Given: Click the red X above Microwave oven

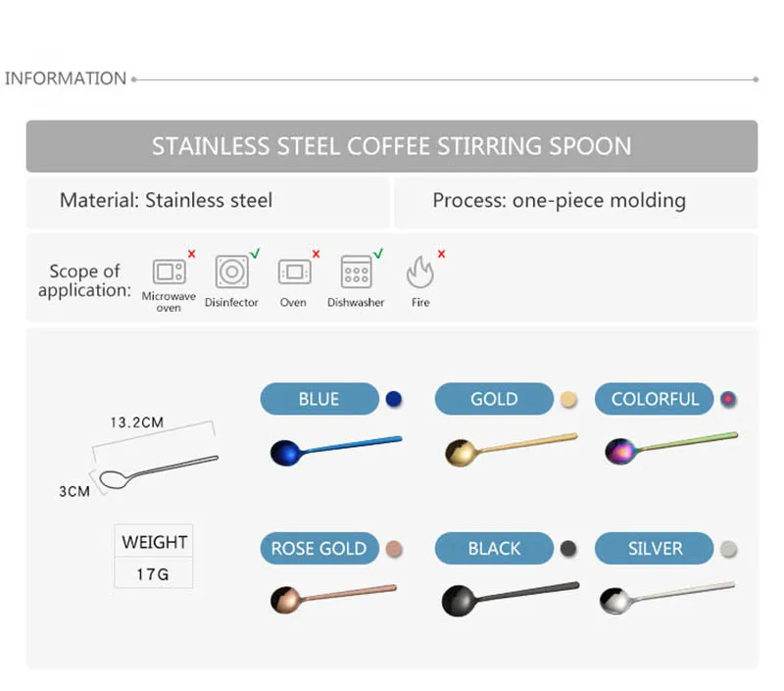Looking at the screenshot, I should (191, 254).
